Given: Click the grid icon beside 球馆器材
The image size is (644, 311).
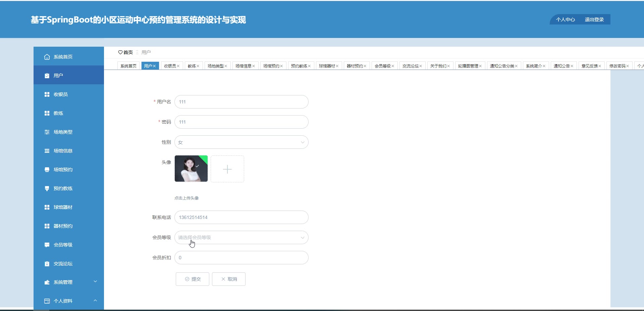Looking at the screenshot, I should [47, 207].
